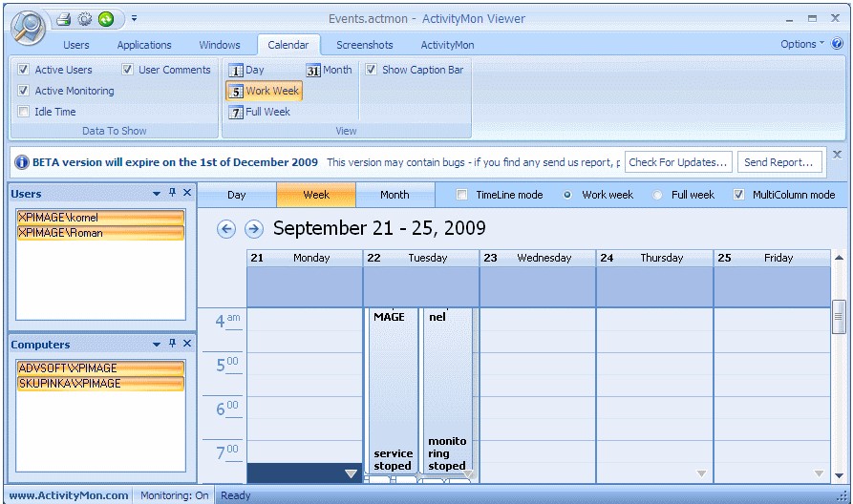
Task: Switch calendar to Day button
Action: click(237, 195)
